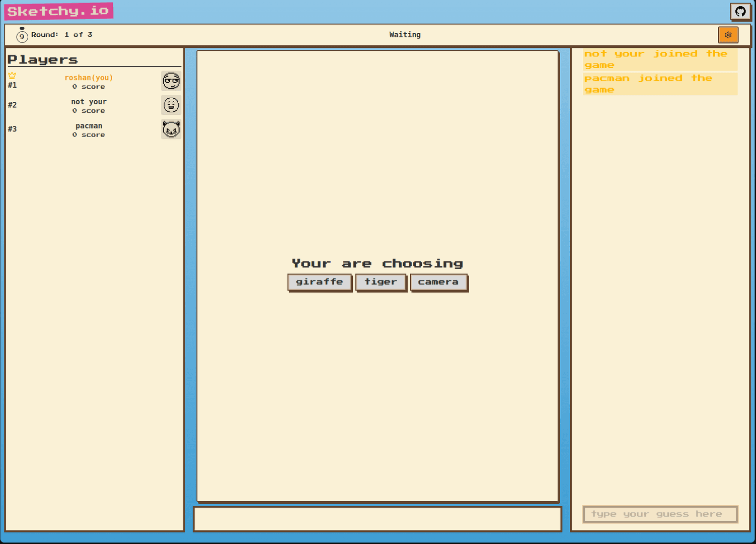Choose the word camera
The height and width of the screenshot is (544, 756).
click(x=438, y=282)
